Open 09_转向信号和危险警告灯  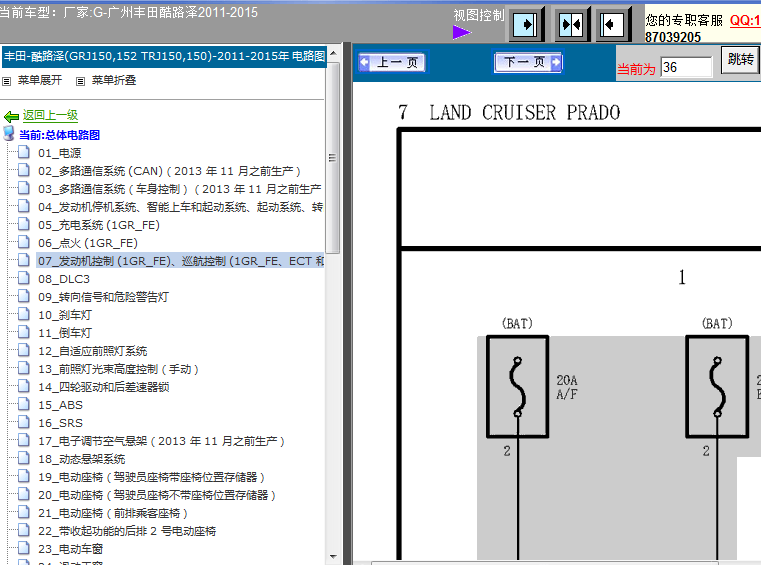click(103, 297)
